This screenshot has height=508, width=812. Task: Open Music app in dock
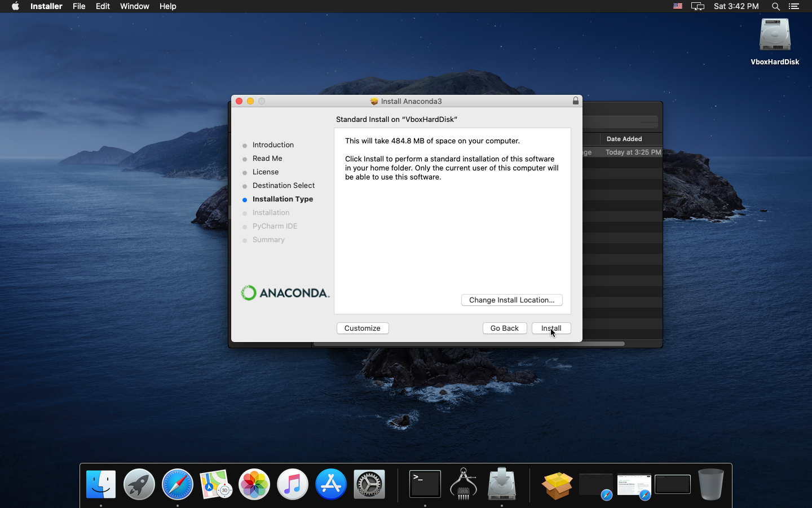pyautogui.click(x=293, y=484)
